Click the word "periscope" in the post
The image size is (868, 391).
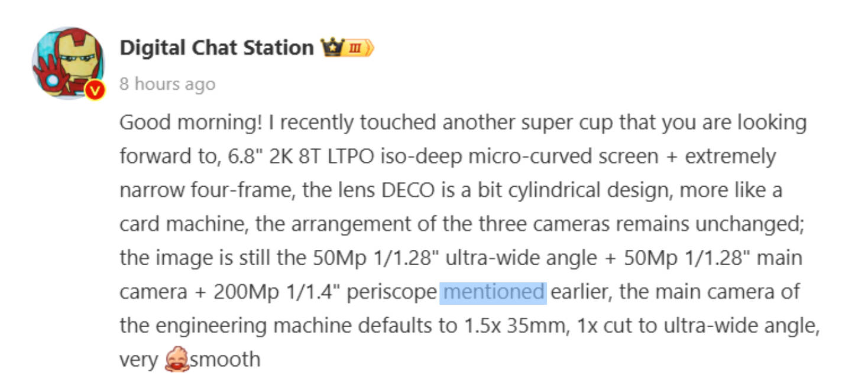tap(391, 292)
